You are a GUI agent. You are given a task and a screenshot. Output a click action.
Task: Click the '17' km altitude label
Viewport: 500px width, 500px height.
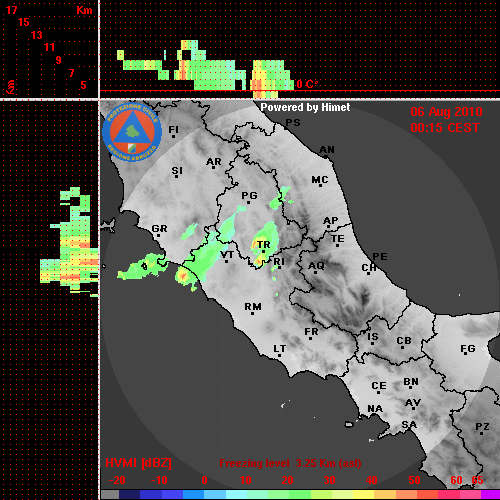(x=11, y=10)
